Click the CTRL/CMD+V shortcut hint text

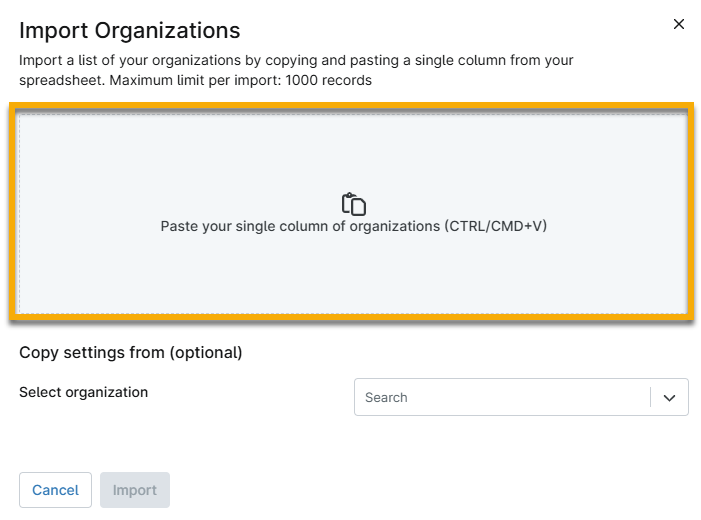(495, 227)
